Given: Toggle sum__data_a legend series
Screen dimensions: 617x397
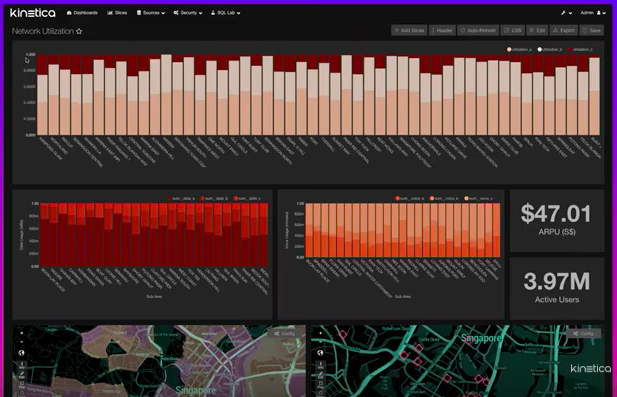Looking at the screenshot, I should pyautogui.click(x=181, y=198).
